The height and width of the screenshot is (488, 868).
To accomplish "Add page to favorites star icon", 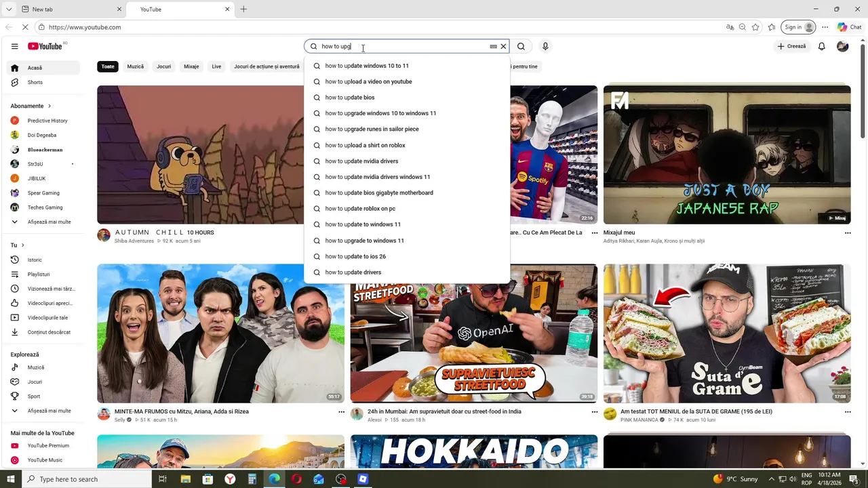I will coord(755,27).
